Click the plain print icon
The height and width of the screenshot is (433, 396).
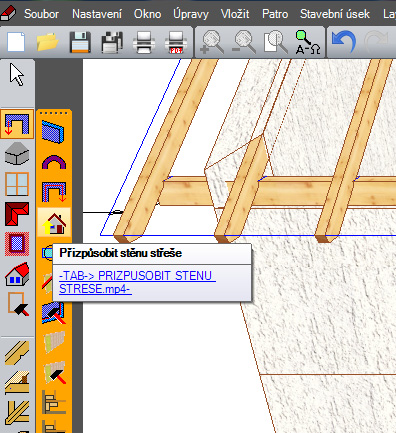(144, 42)
